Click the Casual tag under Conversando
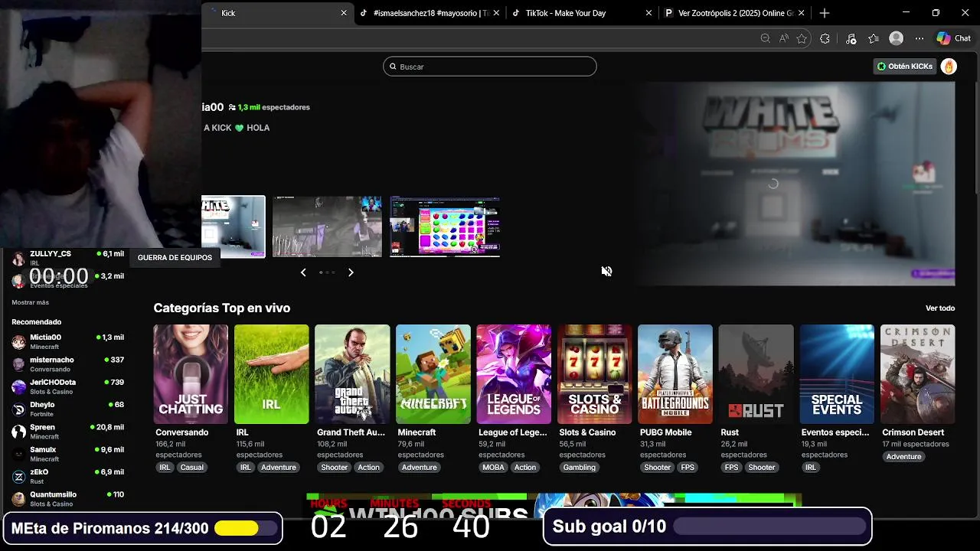The width and height of the screenshot is (980, 551). pos(192,468)
